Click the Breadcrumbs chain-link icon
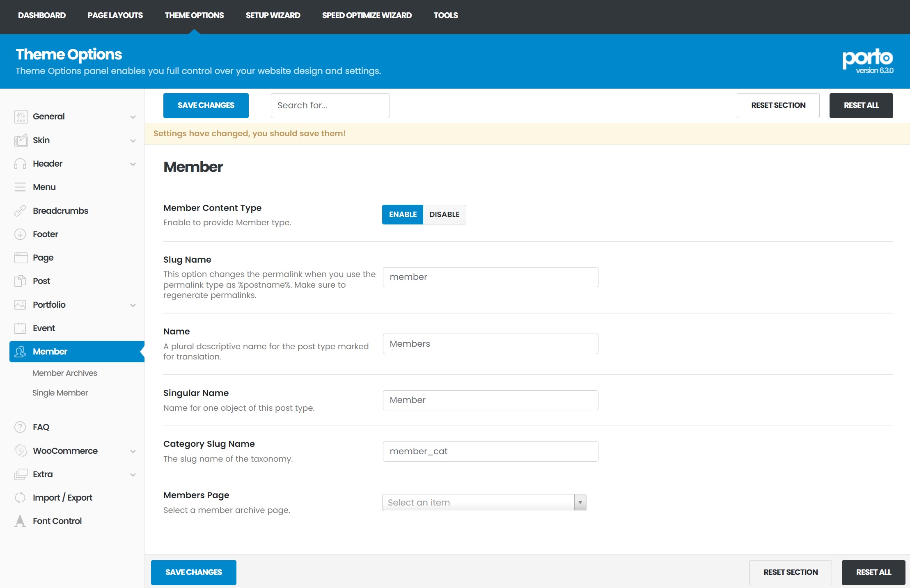The width and height of the screenshot is (910, 588). point(20,211)
